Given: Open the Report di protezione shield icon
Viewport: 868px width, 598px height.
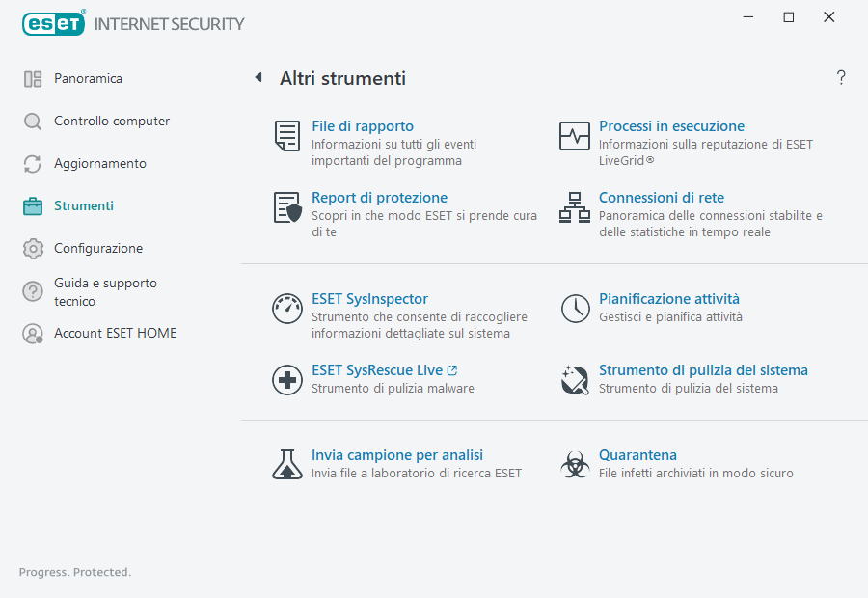Looking at the screenshot, I should point(286,207).
